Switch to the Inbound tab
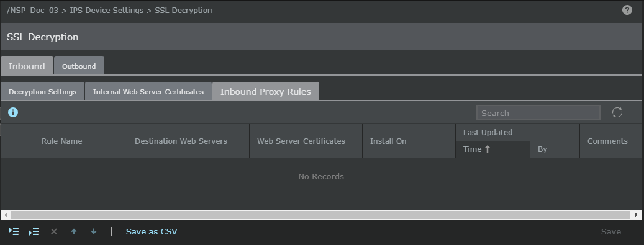 27,66
